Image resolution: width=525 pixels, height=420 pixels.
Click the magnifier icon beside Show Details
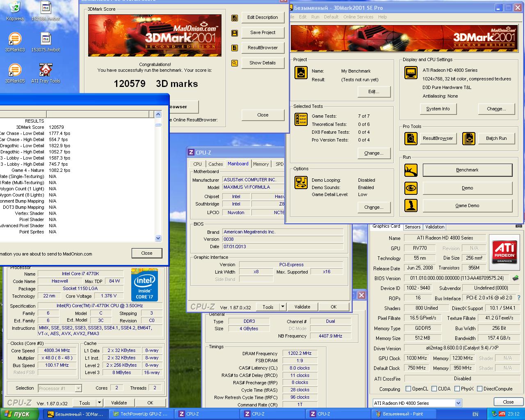point(235,63)
